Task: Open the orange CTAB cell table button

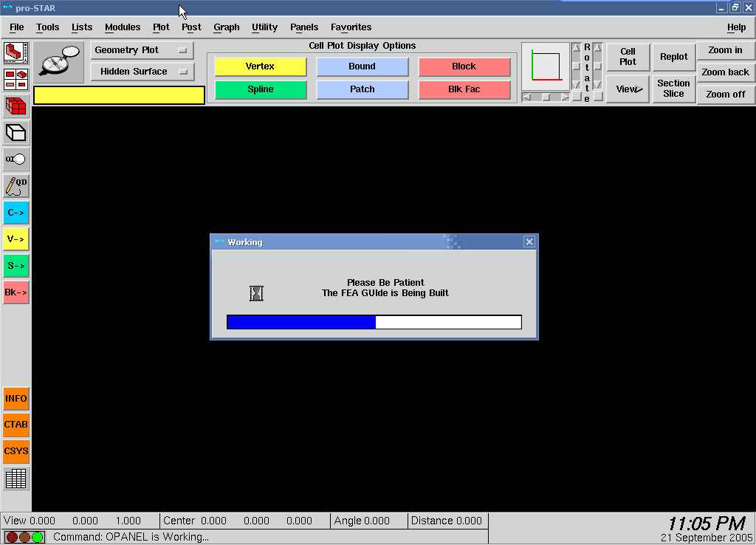Action: tap(16, 425)
